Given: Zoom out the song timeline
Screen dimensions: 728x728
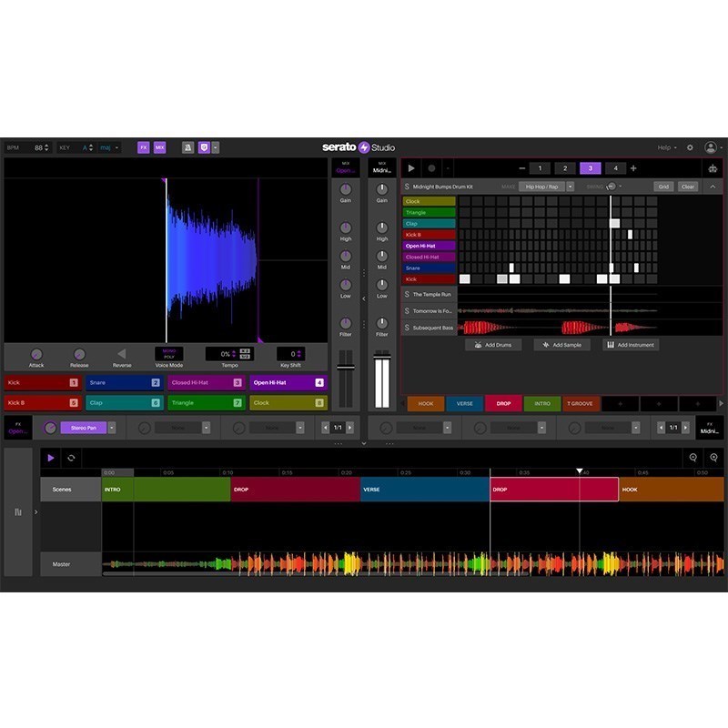Looking at the screenshot, I should point(693,458).
